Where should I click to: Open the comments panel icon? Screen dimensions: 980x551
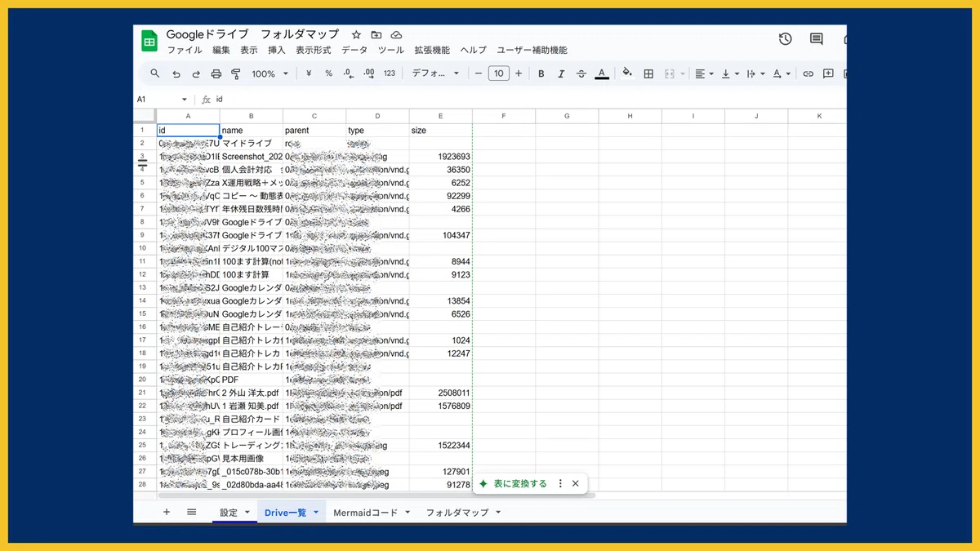816,39
